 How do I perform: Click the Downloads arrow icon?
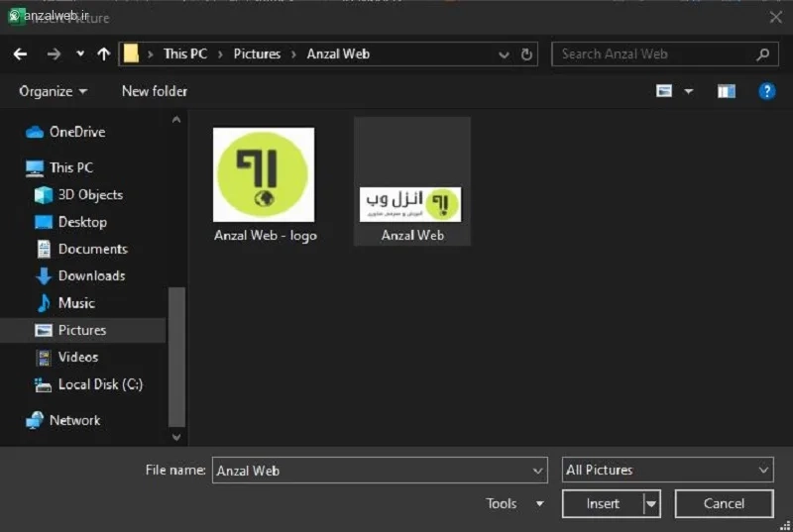[x=44, y=275]
